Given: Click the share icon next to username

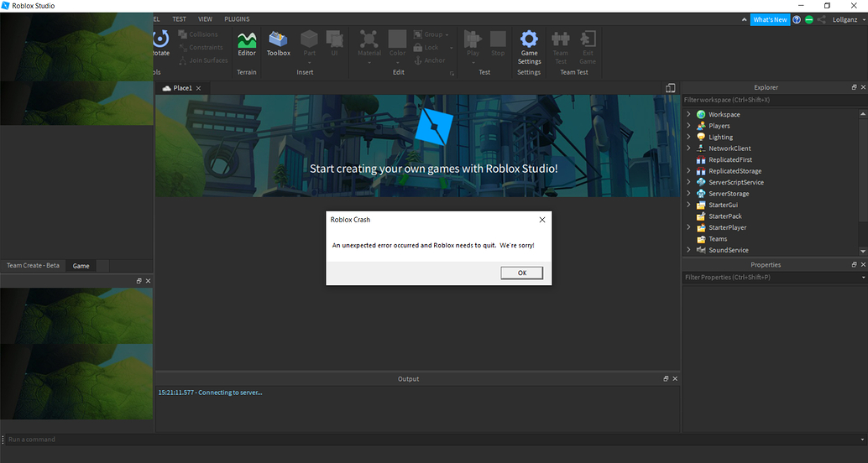Looking at the screenshot, I should pyautogui.click(x=821, y=20).
